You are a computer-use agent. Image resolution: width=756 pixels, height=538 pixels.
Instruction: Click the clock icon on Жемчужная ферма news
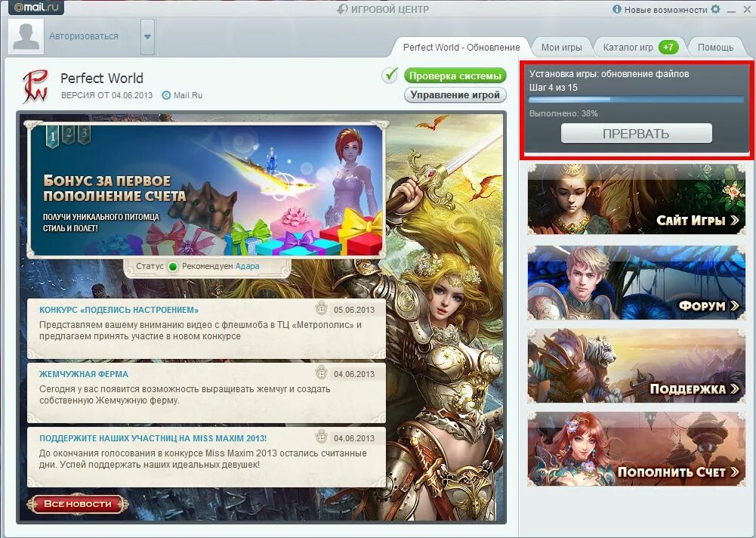pyautogui.click(x=321, y=373)
